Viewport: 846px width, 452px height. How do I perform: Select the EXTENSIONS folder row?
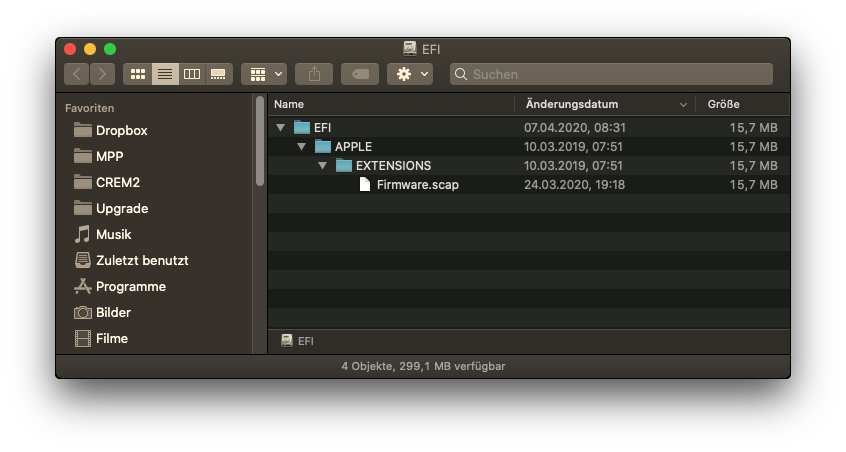(529, 166)
